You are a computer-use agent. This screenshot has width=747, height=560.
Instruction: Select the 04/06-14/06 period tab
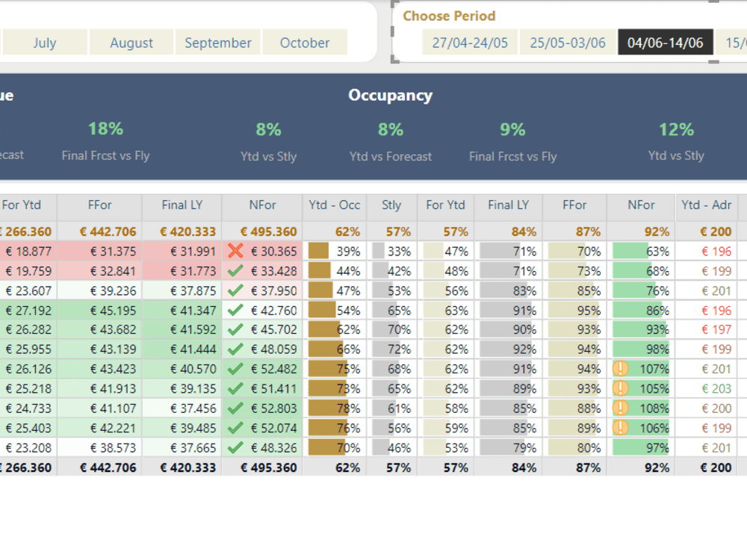coord(665,43)
